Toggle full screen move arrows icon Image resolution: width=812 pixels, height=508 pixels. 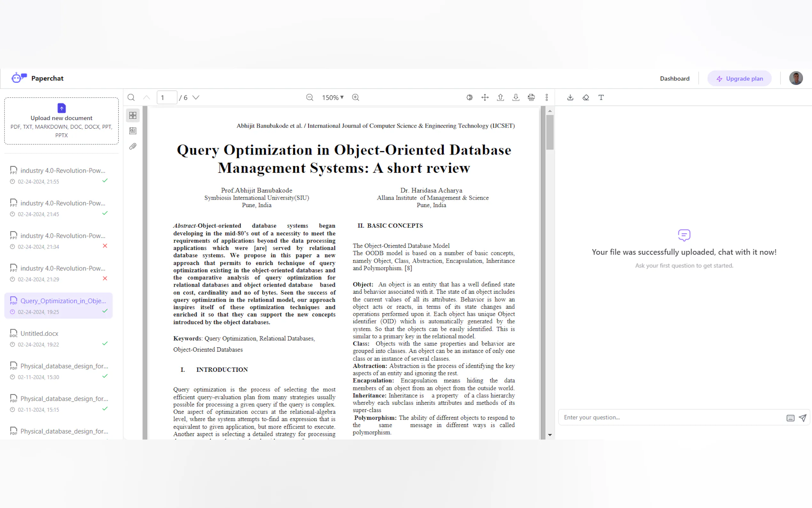(485, 98)
